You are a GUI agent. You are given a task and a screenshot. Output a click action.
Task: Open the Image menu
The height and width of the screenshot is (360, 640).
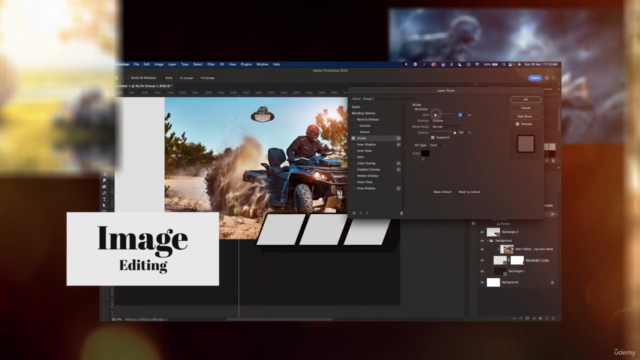coord(159,64)
